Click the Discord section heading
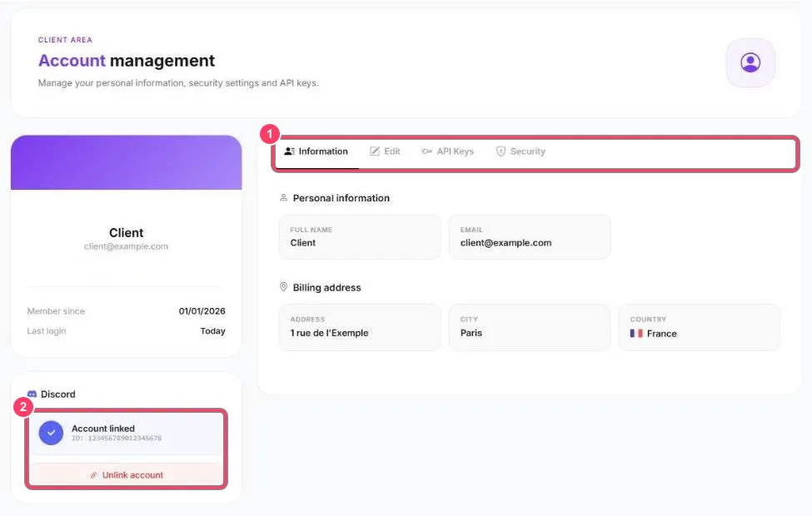The image size is (812, 516). (58, 394)
